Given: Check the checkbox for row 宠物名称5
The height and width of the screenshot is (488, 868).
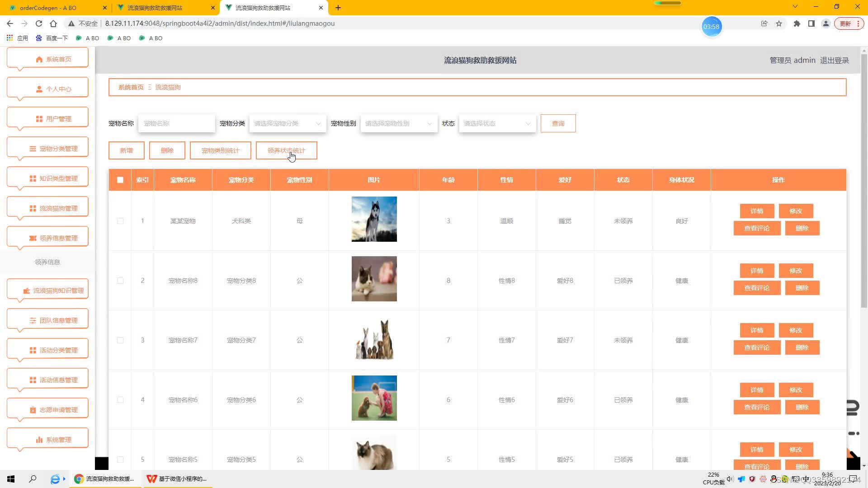Looking at the screenshot, I should point(120,460).
